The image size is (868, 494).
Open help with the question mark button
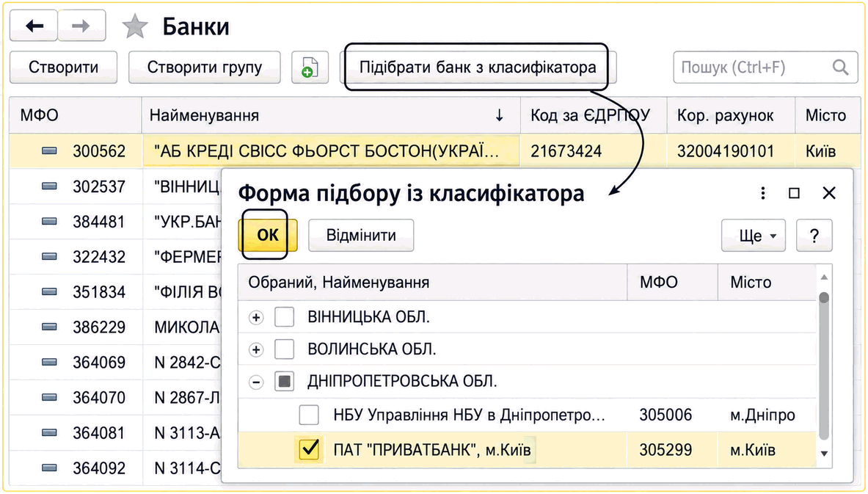coord(814,236)
